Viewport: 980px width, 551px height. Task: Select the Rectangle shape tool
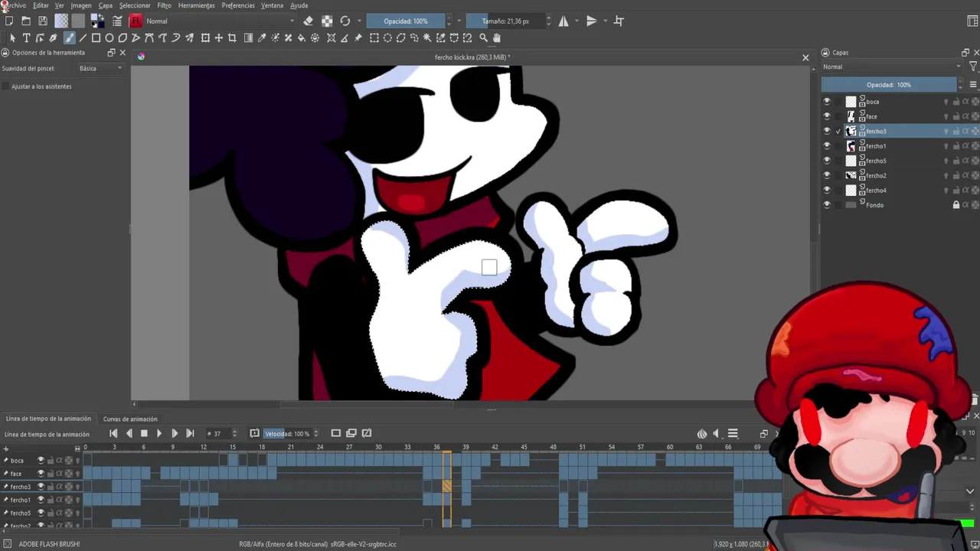pyautogui.click(x=96, y=37)
